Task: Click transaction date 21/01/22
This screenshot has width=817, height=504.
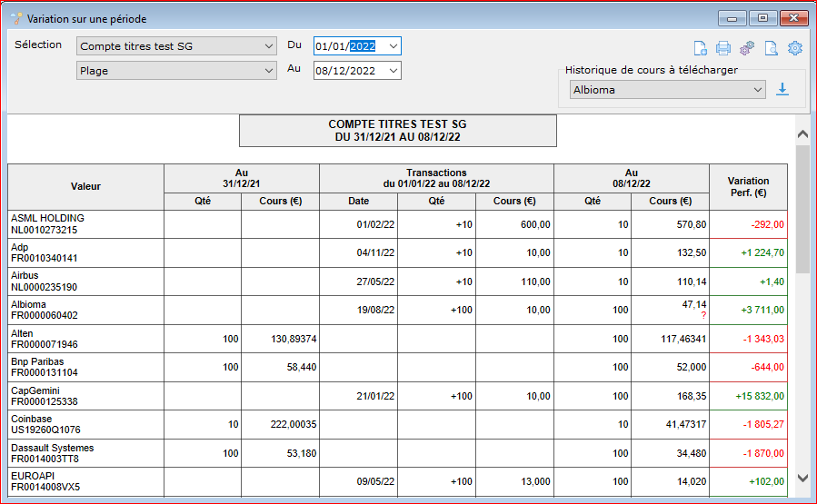Action: click(375, 396)
